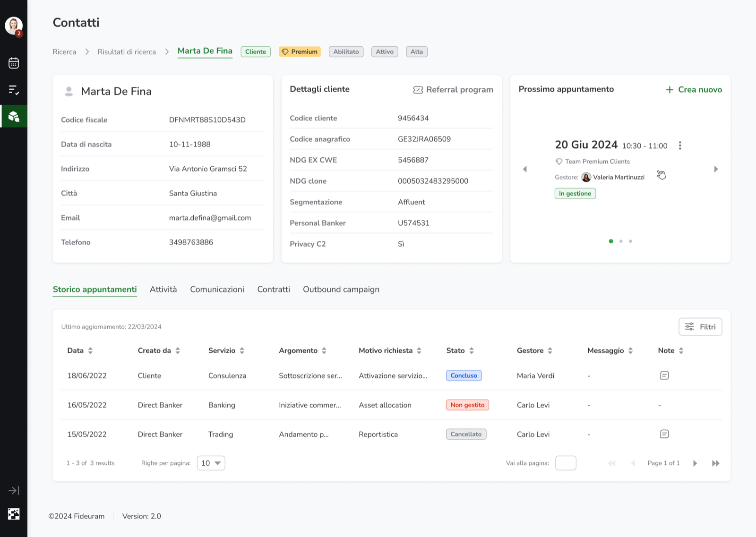The height and width of the screenshot is (537, 756).
Task: Open note icon for 15/05/2022 row
Action: pos(664,434)
